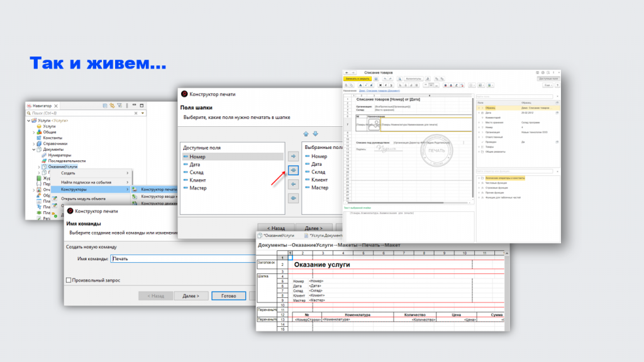Switch to the Услуги.Документ editor tab

(x=324, y=236)
